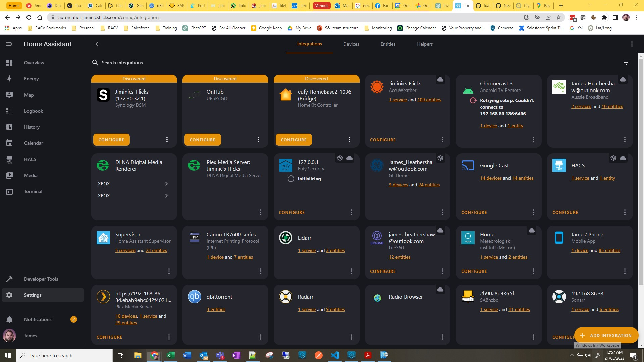Collapse the Home Assistant sidebar
This screenshot has height=362, width=644.
(9, 44)
